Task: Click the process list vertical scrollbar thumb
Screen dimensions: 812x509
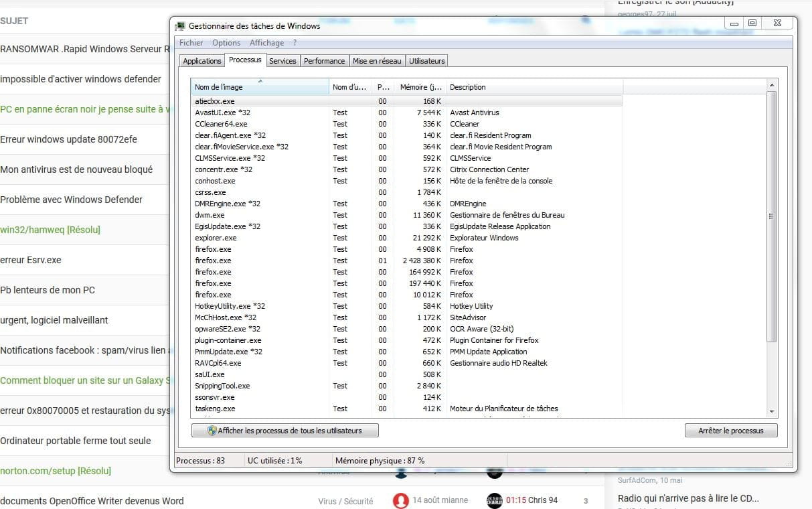Action: coord(771,216)
